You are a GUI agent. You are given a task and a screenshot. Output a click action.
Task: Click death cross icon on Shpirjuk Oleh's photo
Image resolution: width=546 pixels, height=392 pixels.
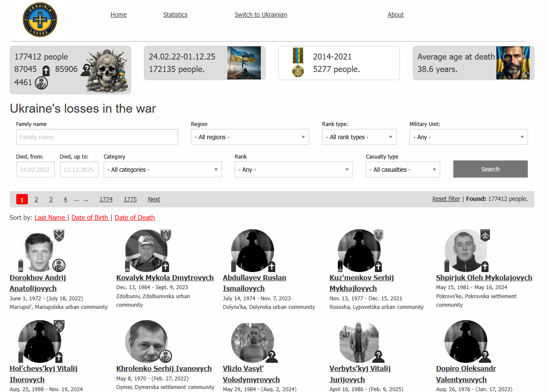coord(485,266)
